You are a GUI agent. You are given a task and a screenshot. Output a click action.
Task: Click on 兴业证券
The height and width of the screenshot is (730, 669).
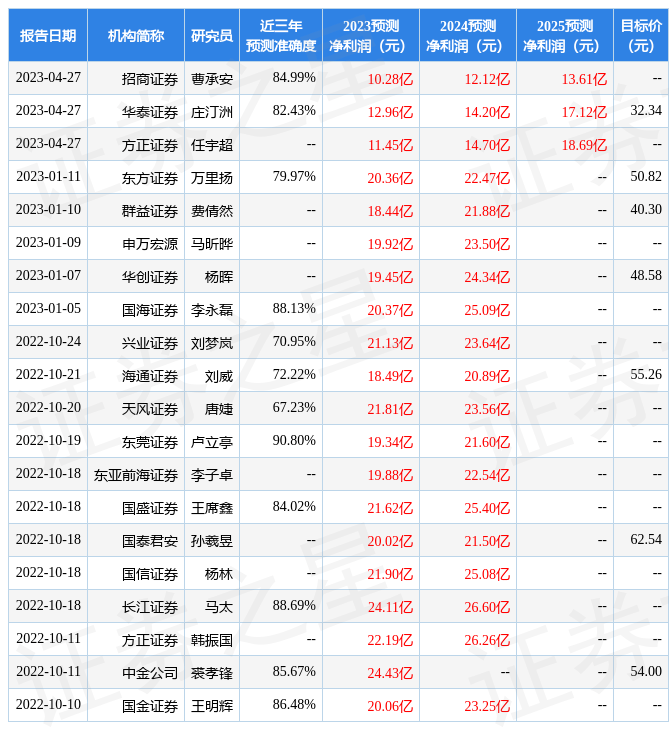150,343
